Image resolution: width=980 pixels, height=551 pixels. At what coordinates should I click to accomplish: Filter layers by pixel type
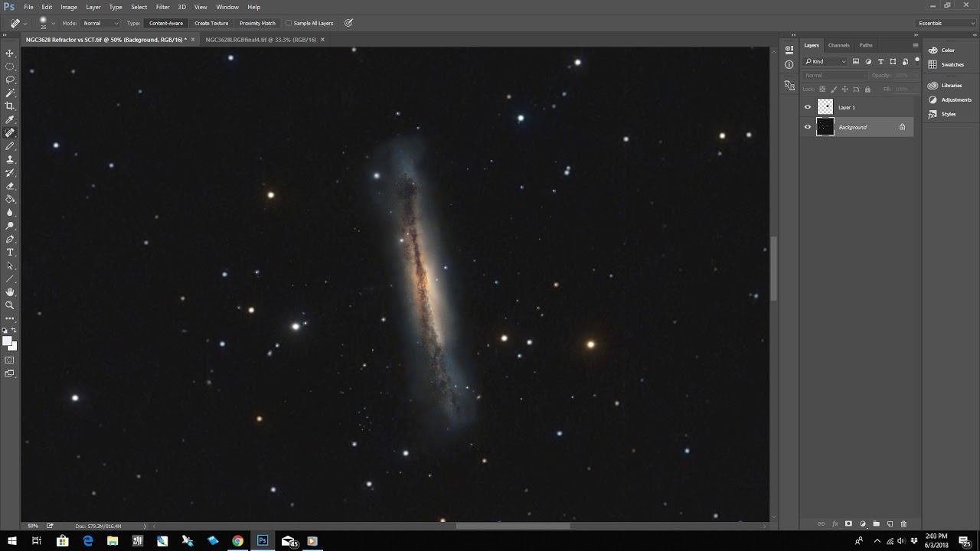click(856, 61)
